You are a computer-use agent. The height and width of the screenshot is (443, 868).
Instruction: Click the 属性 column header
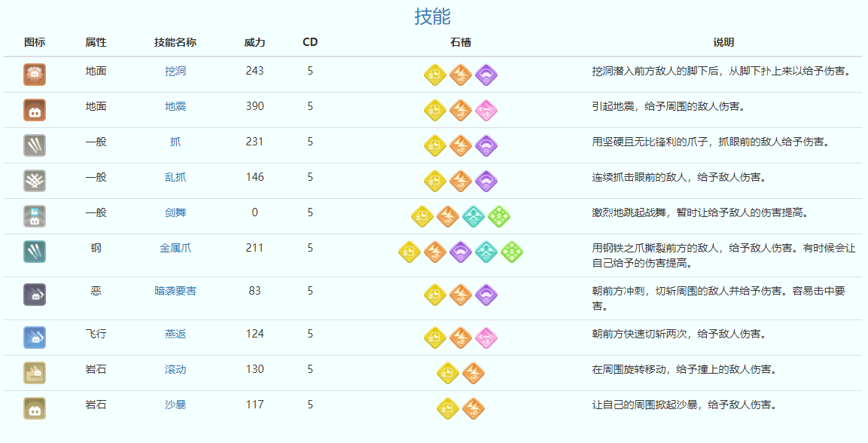click(x=96, y=42)
